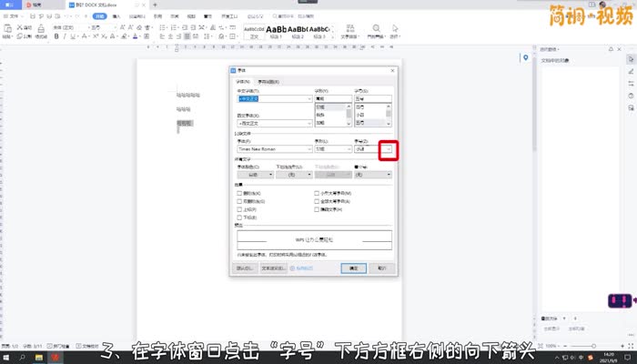Expand the font color dropdown in Font dialog
The height and width of the screenshot is (364, 637).
pos(268,174)
